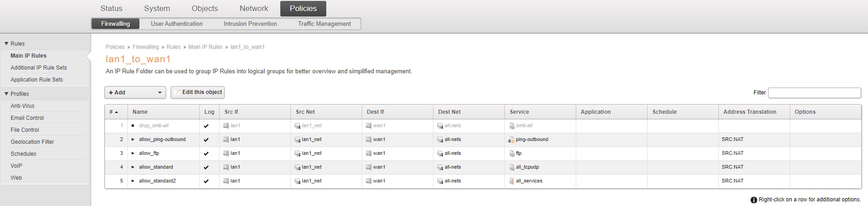The height and width of the screenshot is (206, 868).
Task: Toggle the Log checkmark for allow_ftp
Action: (x=206, y=153)
